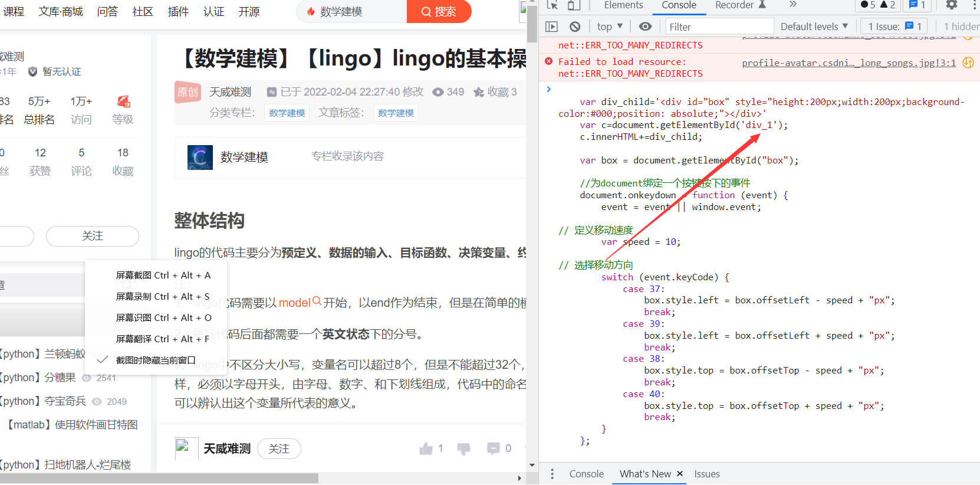
Task: Open the profile-avatar long_songs.jpg source link
Action: [849, 63]
